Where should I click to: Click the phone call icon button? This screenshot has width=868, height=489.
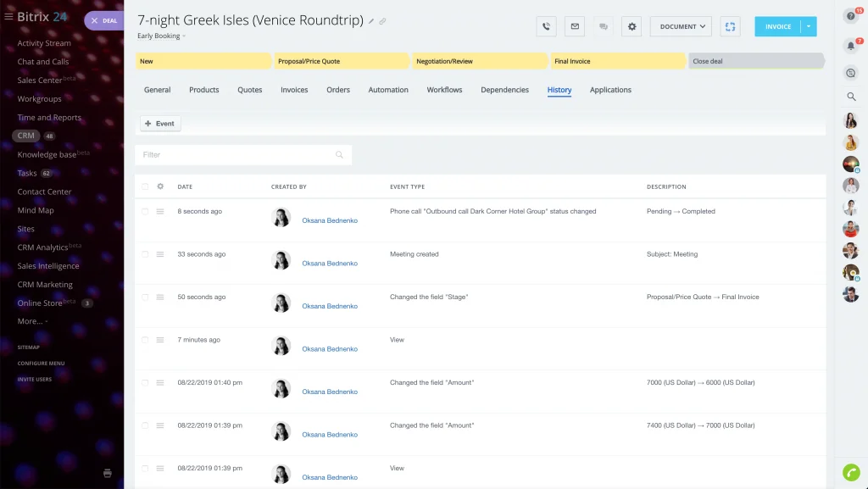[546, 26]
